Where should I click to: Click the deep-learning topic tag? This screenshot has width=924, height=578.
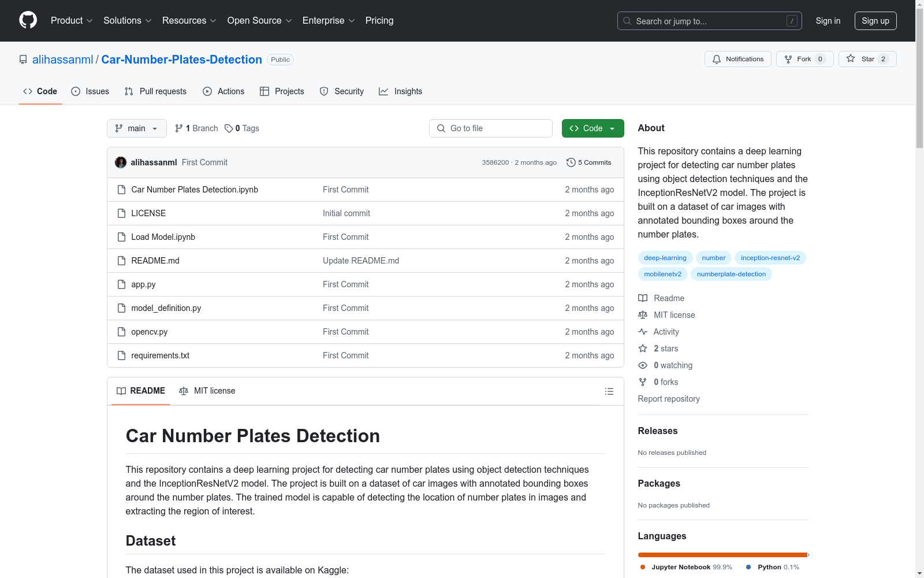click(665, 258)
